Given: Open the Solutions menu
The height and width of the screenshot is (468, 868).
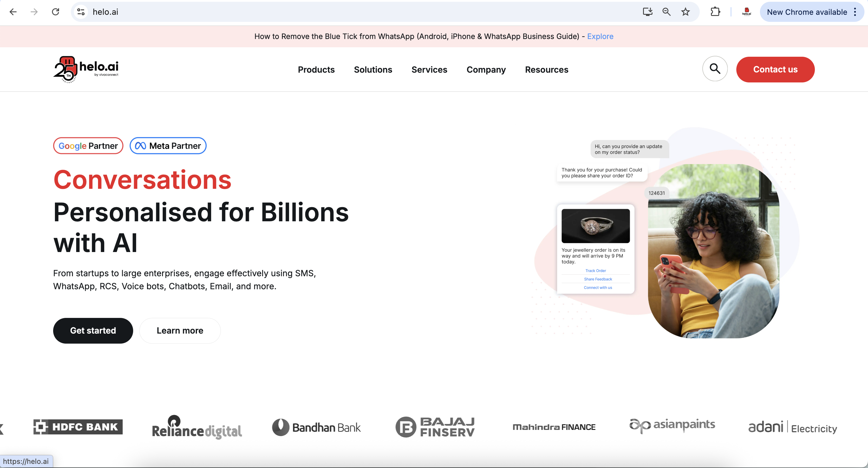Looking at the screenshot, I should click(x=373, y=69).
